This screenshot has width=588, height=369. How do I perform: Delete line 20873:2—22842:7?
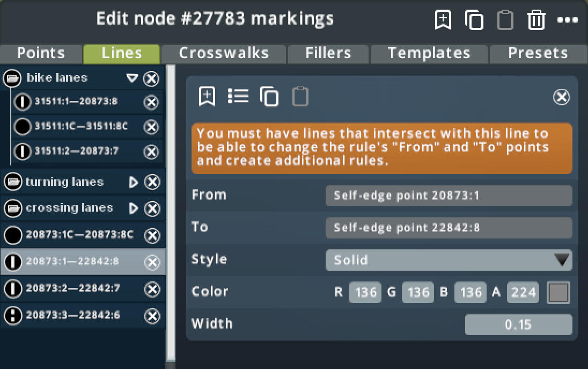click(x=152, y=289)
